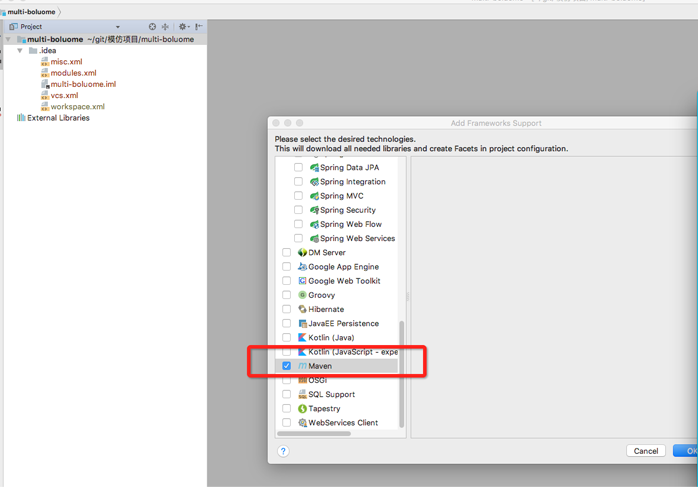Click the modules.xml file icon

pyautogui.click(x=45, y=73)
